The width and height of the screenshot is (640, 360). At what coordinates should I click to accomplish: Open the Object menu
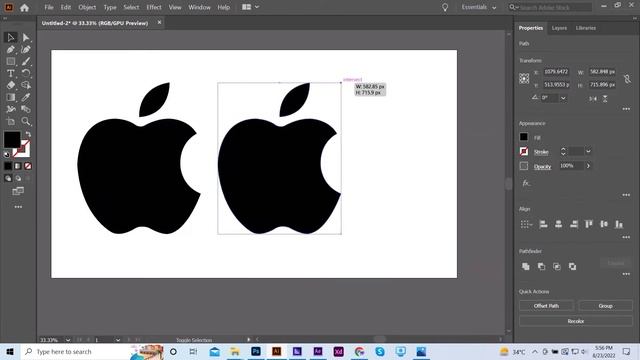coord(87,7)
